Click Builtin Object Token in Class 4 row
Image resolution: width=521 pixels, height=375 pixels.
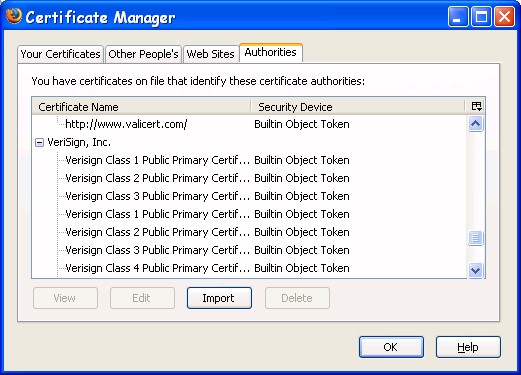(302, 268)
